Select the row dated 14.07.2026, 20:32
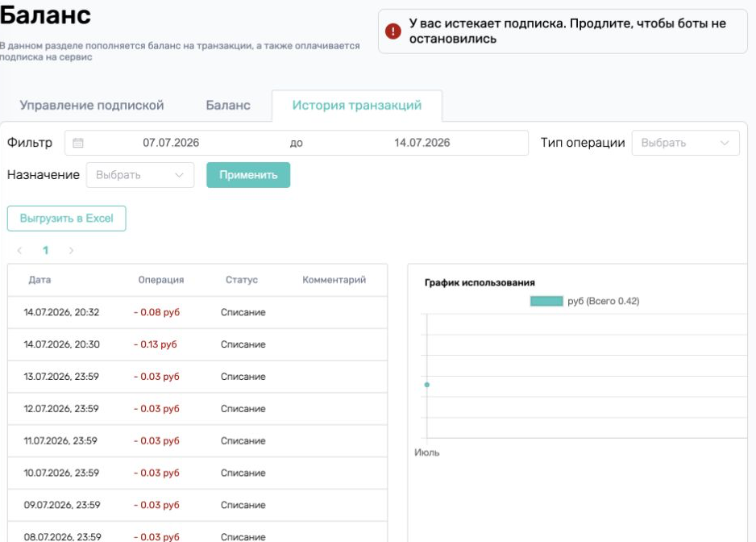Screen dimensions: 756x542 (x=197, y=312)
